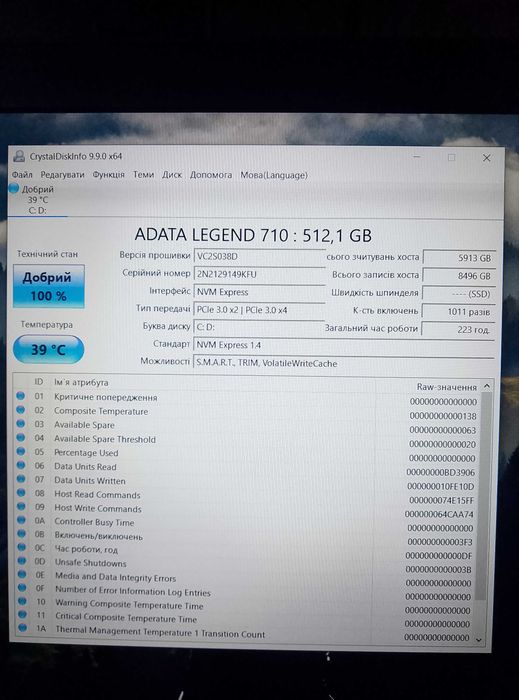Image resolution: width=519 pixels, height=700 pixels.
Task: Open the Мова(Language) menu
Action: [x=274, y=175]
